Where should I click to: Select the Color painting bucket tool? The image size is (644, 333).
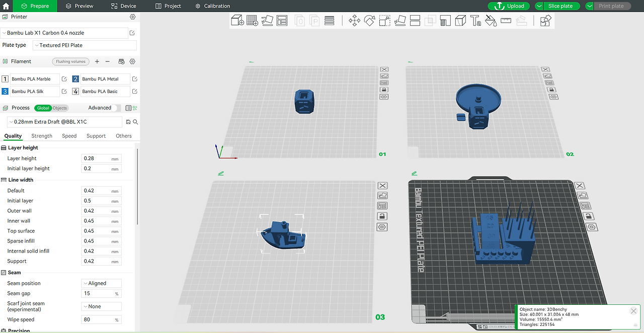pos(491,21)
